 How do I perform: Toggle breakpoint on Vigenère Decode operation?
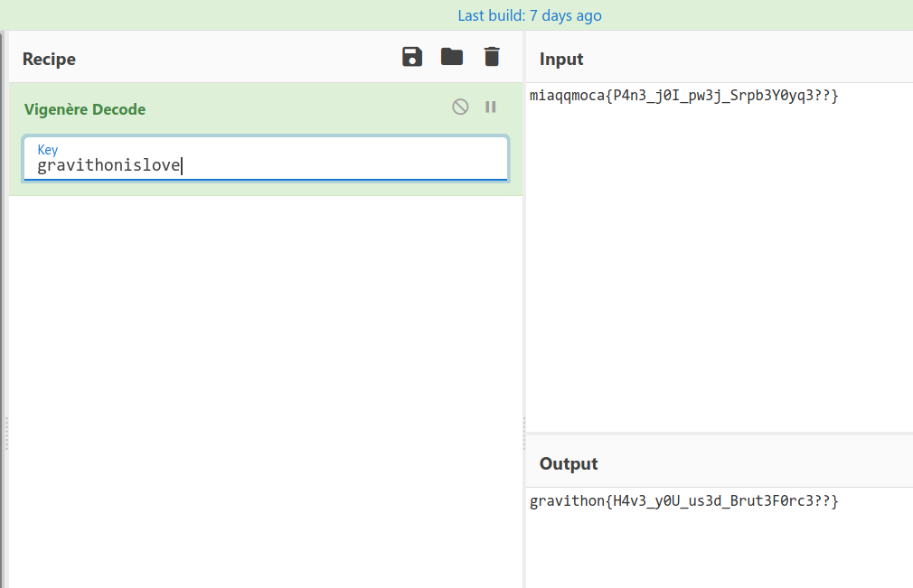pos(491,107)
